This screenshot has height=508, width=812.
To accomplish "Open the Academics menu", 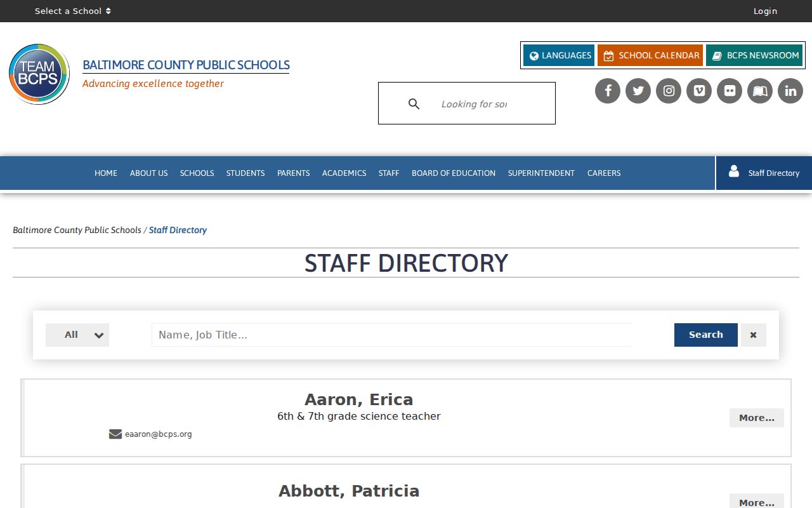I will coord(344,173).
